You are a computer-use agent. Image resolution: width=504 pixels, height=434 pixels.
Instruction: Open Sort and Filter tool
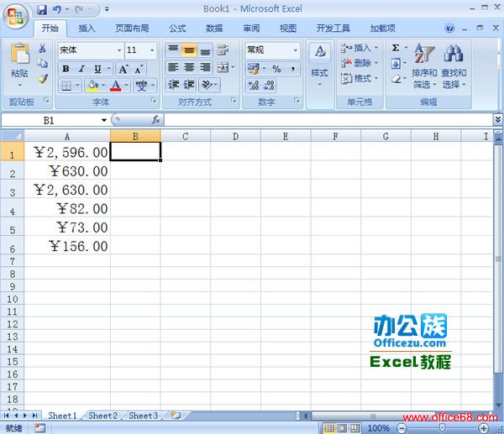pyautogui.click(x=424, y=67)
